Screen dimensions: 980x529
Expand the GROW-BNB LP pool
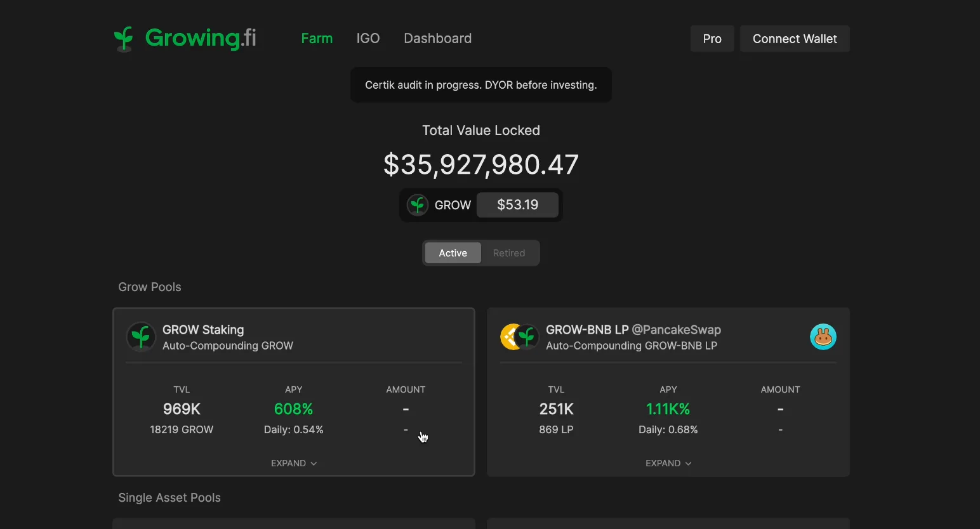pyautogui.click(x=668, y=464)
